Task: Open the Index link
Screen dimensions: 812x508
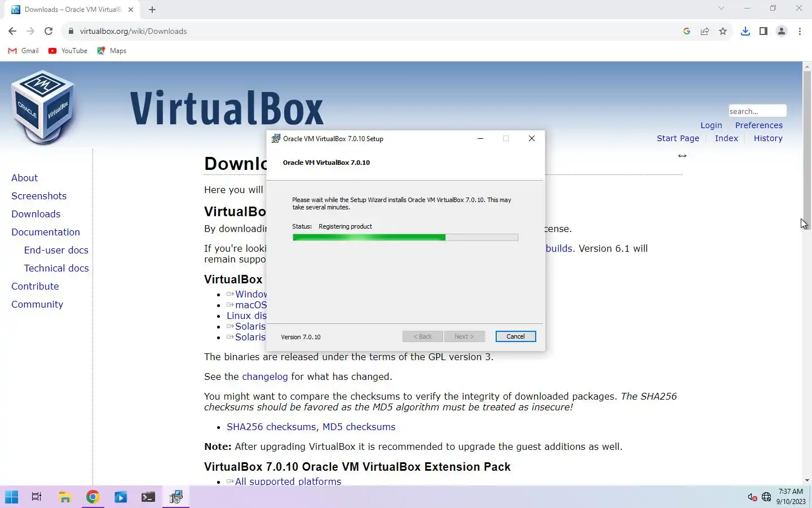Action: click(x=726, y=138)
